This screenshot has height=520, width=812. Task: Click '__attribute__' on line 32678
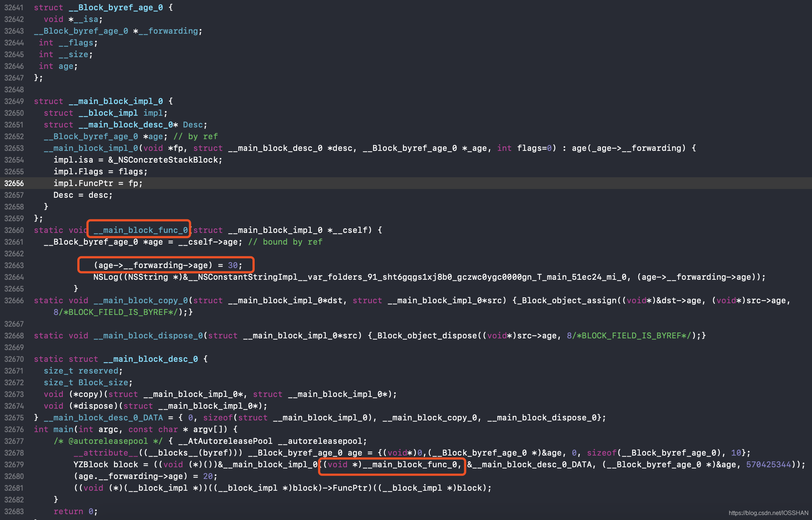106,453
